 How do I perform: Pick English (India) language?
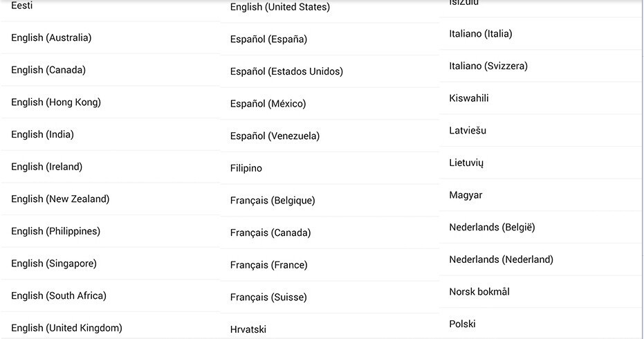[x=42, y=134]
